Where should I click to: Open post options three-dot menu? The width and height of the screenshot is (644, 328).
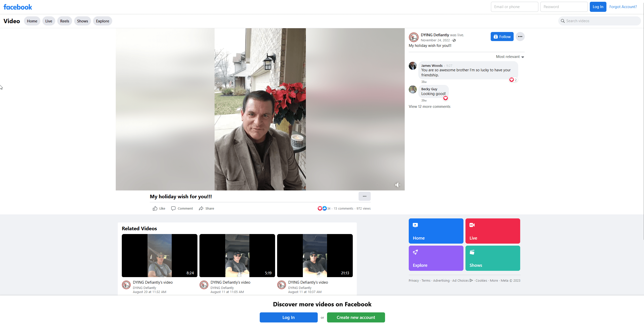[520, 37]
